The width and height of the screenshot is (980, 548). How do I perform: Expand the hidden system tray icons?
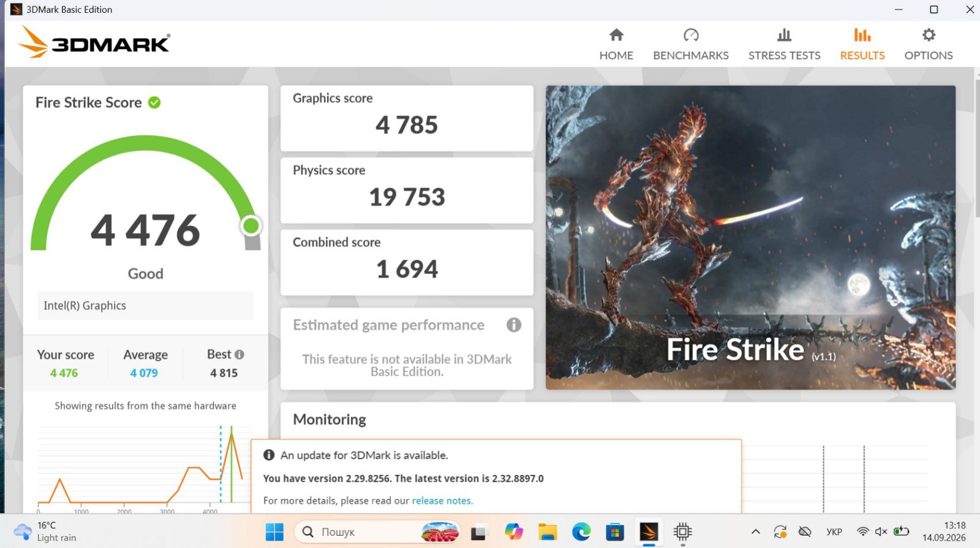756,531
